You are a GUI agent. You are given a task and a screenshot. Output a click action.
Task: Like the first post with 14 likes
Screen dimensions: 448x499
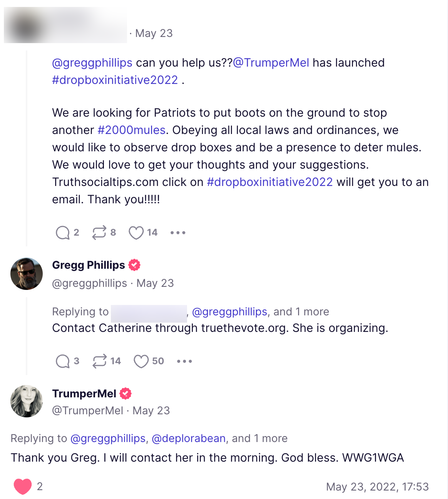click(x=136, y=233)
